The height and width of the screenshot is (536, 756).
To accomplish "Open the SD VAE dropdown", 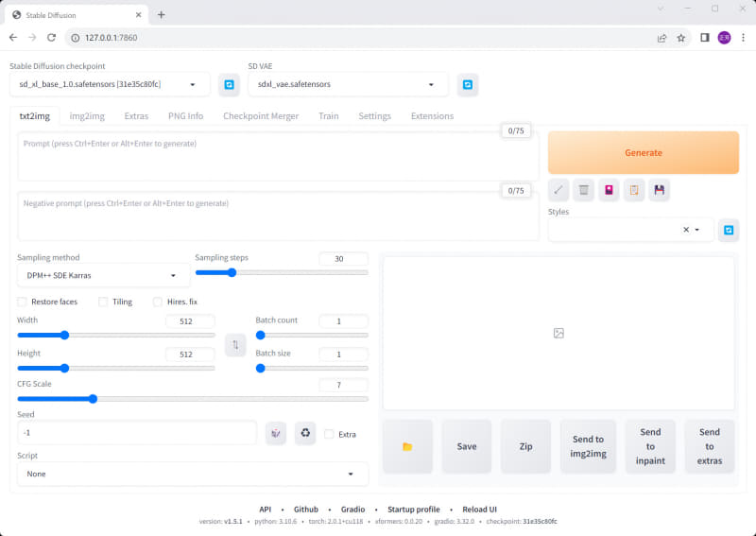I will 348,84.
